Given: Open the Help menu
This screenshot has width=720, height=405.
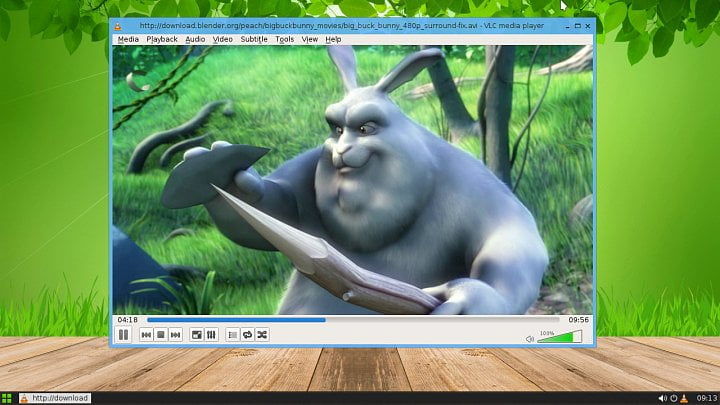Looking at the screenshot, I should pos(333,39).
